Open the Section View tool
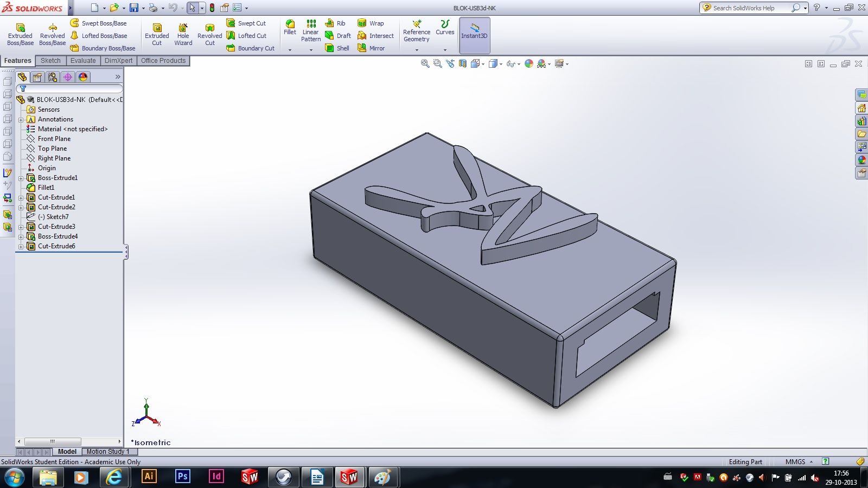The width and height of the screenshot is (868, 488). tap(462, 63)
